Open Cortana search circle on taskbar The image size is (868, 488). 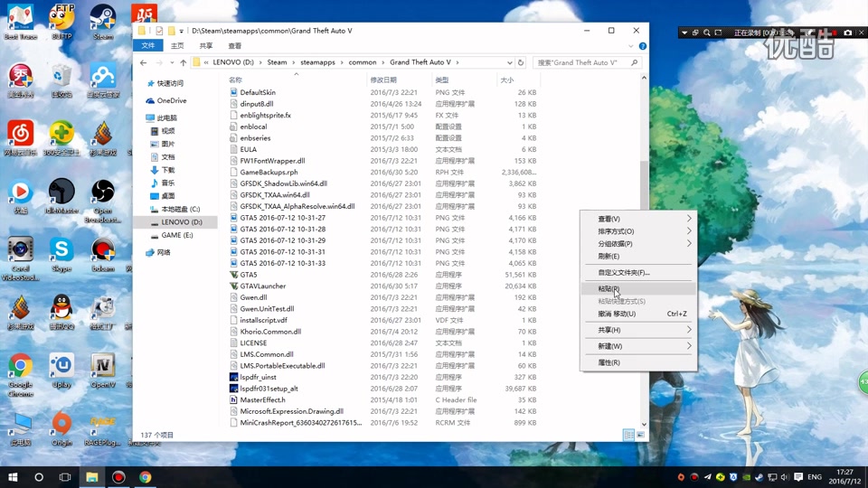(39, 477)
